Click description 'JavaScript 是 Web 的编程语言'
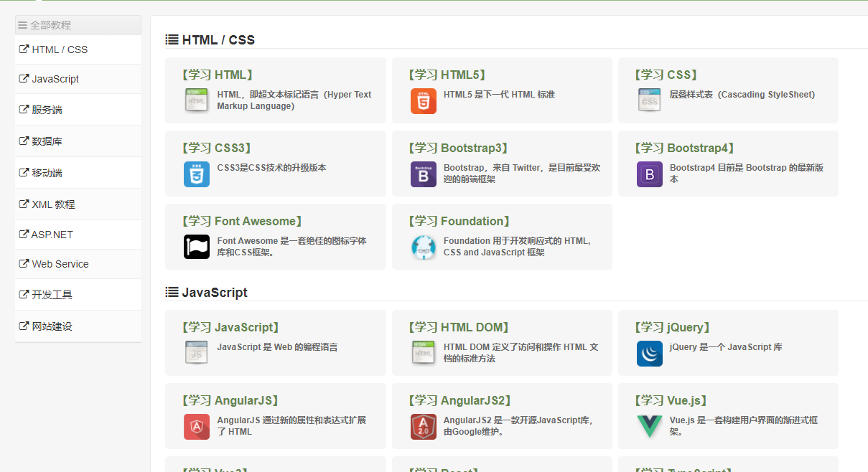The height and width of the screenshot is (472, 868). (277, 347)
